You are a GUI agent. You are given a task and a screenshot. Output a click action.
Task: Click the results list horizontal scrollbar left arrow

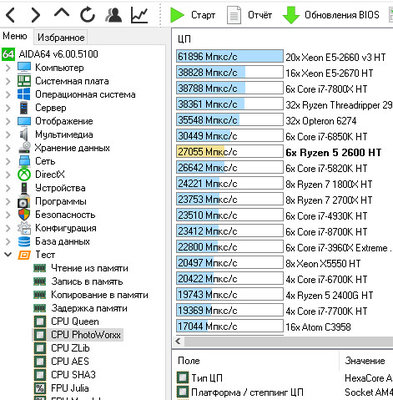click(x=179, y=341)
